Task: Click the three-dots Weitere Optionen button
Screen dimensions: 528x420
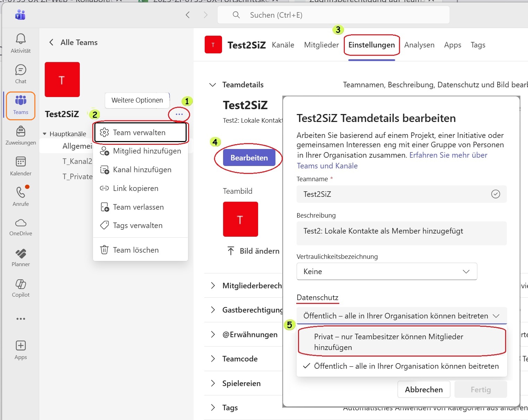Action: click(x=179, y=114)
